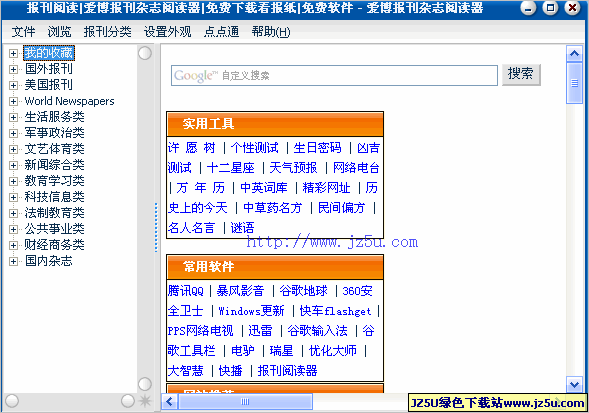The width and height of the screenshot is (589, 413).
Task: Expand the 美国报刊 tree node
Action: point(13,85)
